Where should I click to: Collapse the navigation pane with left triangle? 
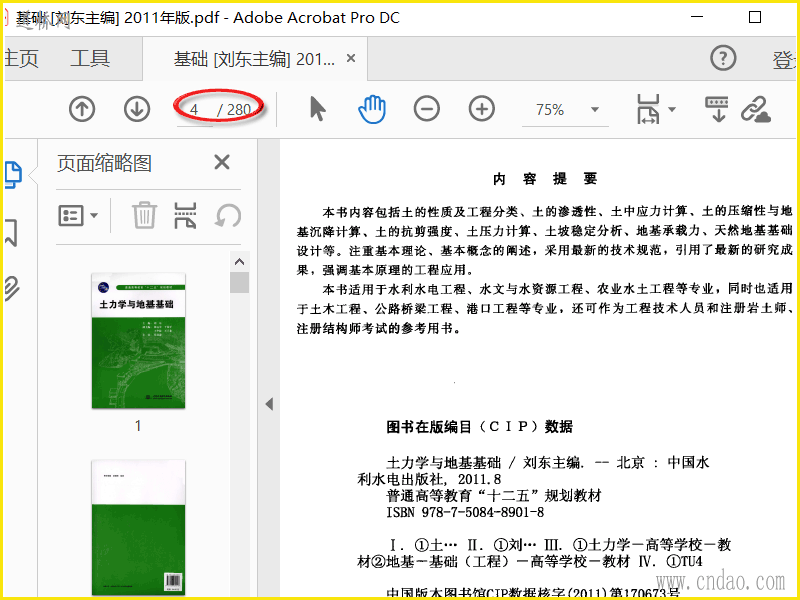(x=269, y=404)
